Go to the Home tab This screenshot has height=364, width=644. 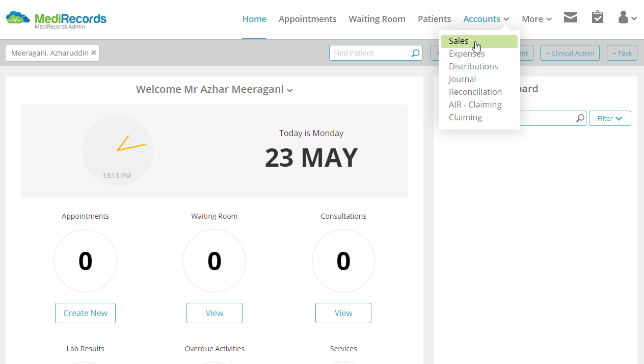click(254, 19)
